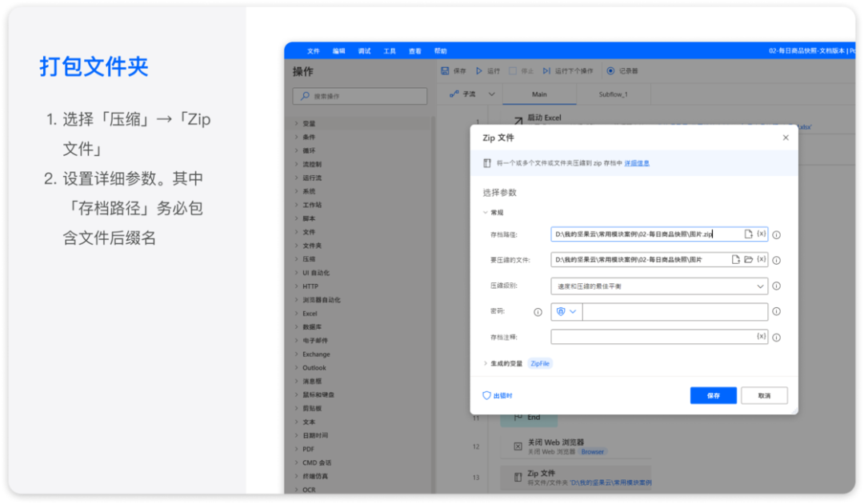Click the 密码 input field

pyautogui.click(x=674, y=312)
